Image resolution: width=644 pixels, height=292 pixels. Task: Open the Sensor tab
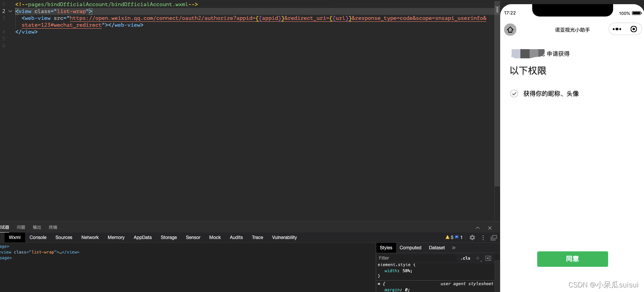193,237
